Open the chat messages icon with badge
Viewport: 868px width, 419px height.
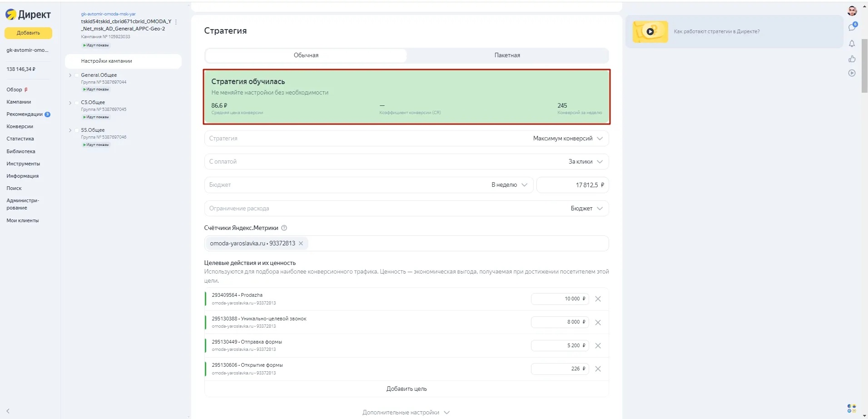tap(852, 27)
